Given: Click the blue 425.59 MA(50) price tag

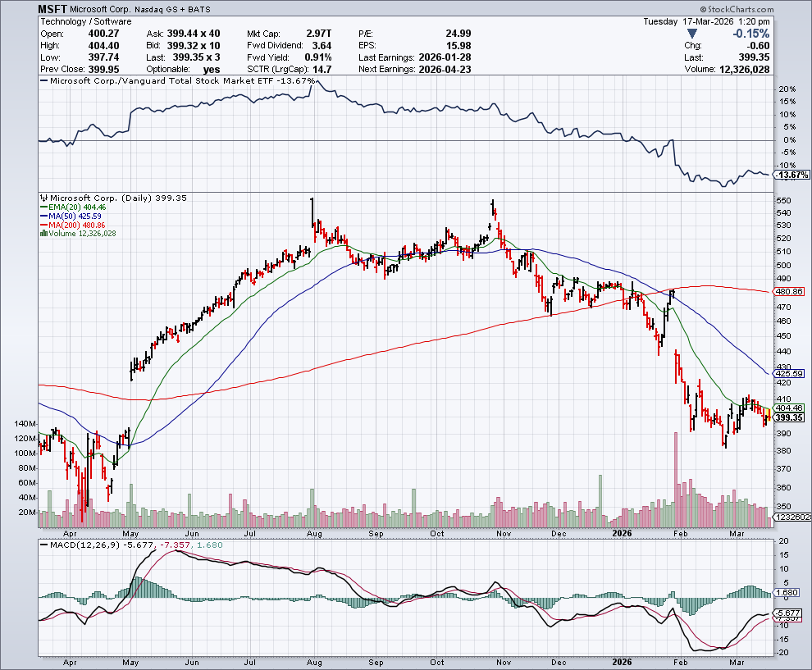Looking at the screenshot, I should (x=791, y=373).
